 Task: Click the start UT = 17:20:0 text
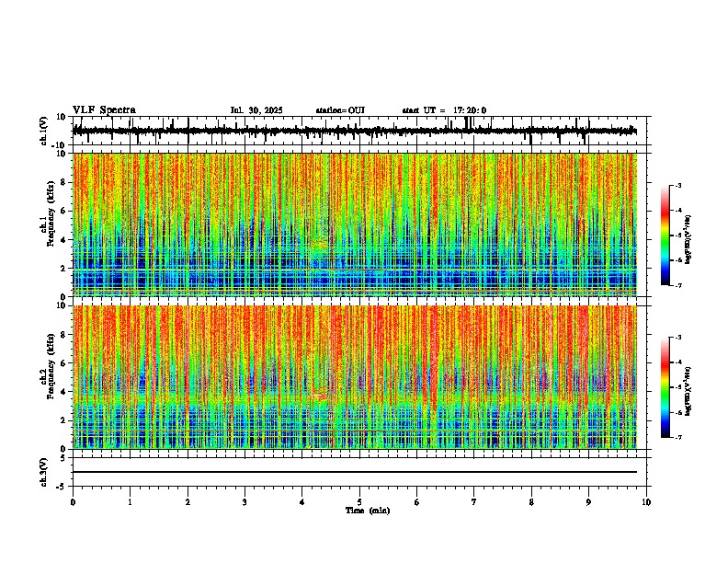(x=444, y=110)
